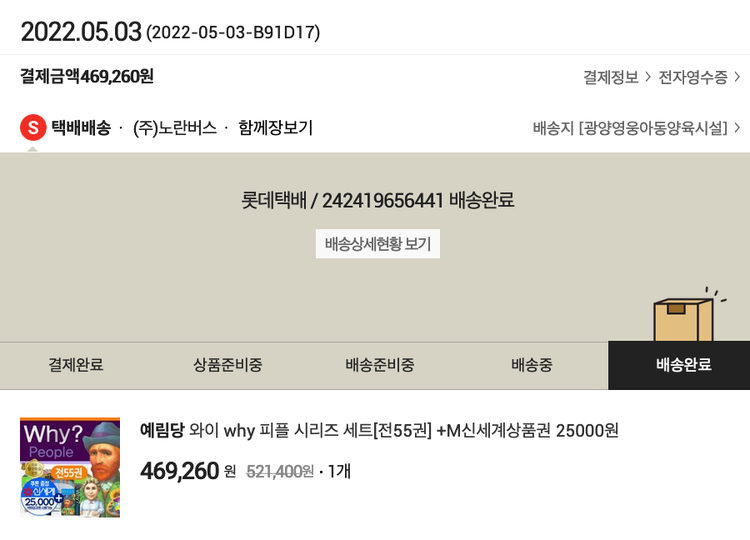Open 배송지 광양영웅아동양육시설 address details
The height and width of the screenshot is (540, 750).
[x=630, y=128]
